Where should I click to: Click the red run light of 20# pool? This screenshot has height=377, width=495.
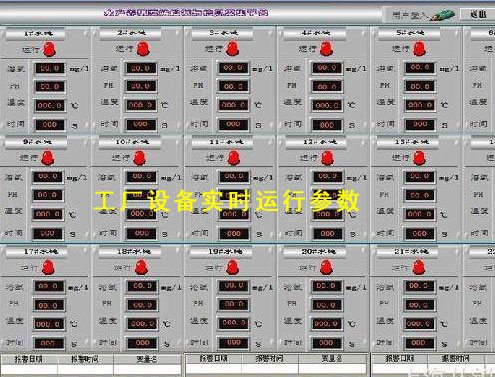point(326,267)
